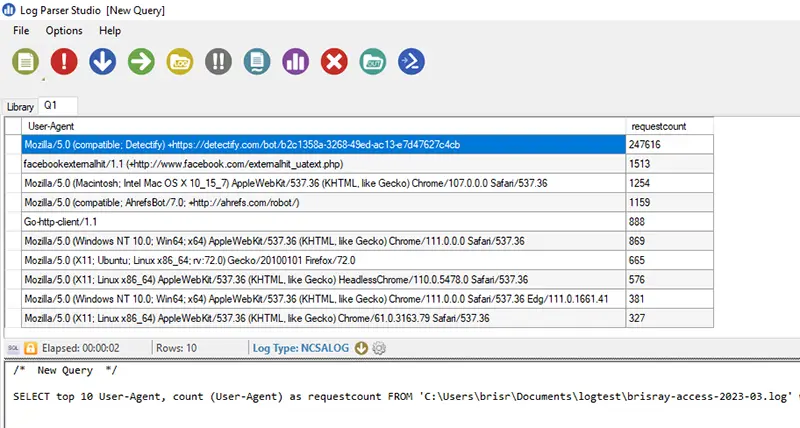800x428 pixels.
Task: Click the teal document icon
Action: tap(257, 62)
